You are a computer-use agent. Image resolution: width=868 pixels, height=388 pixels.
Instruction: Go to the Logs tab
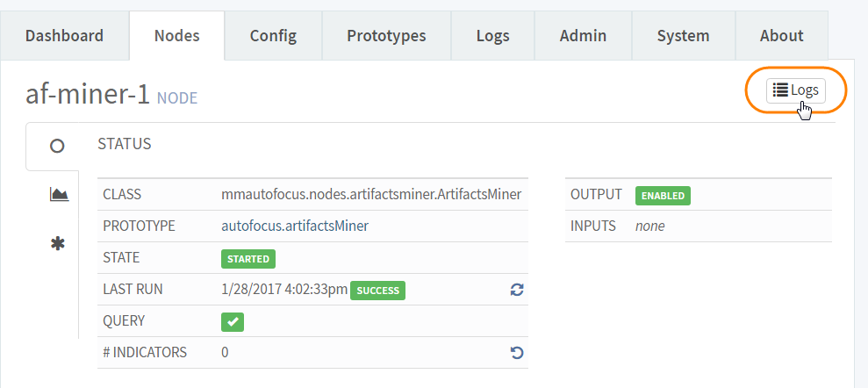point(492,36)
